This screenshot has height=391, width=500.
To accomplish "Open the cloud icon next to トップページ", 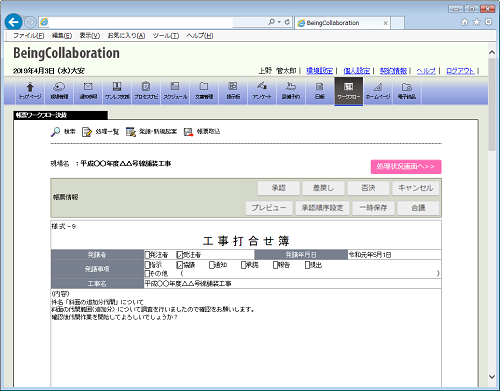I will (59, 91).
